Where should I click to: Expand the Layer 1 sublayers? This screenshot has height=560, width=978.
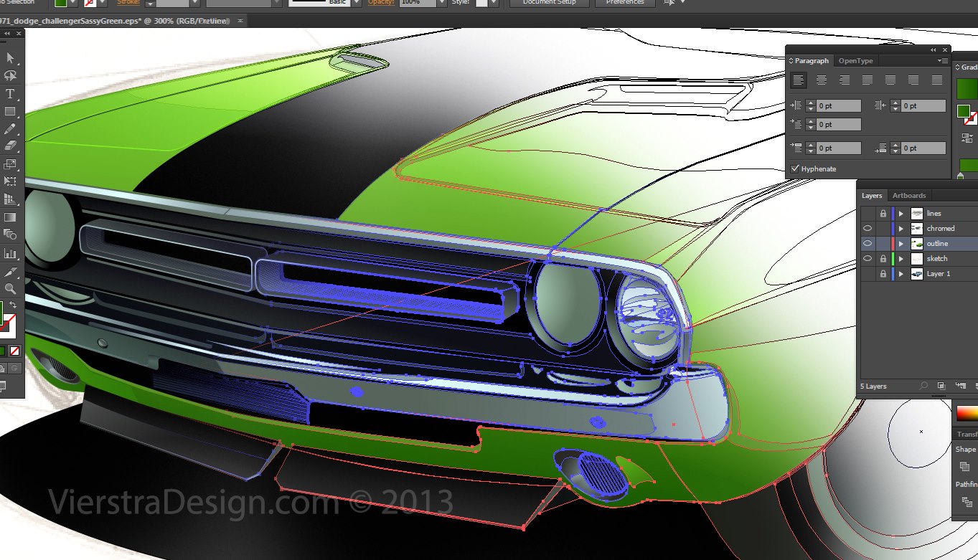click(901, 274)
